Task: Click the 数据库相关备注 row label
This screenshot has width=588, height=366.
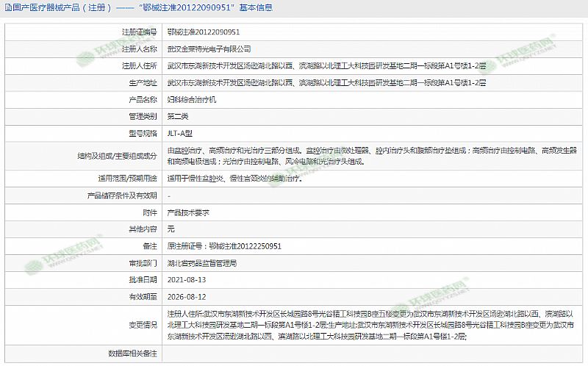Action: (x=133, y=353)
